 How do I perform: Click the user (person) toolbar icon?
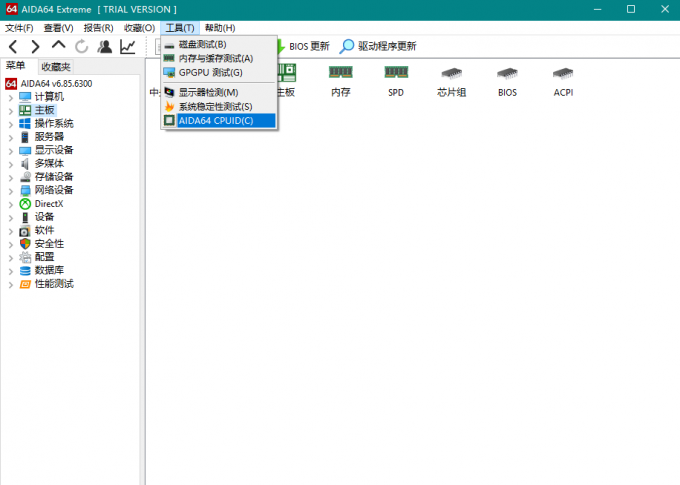point(105,46)
